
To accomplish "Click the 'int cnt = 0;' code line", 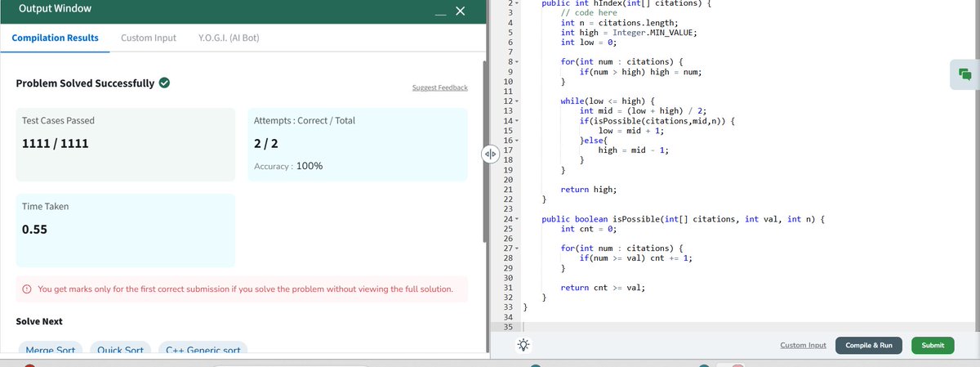I will [x=588, y=229].
